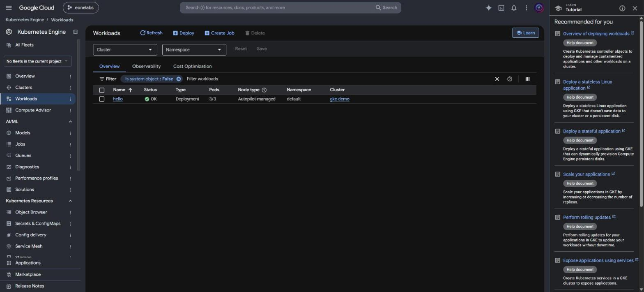Collapse the AI/ML section
Viewport: 644px width, 292px height.
70,122
